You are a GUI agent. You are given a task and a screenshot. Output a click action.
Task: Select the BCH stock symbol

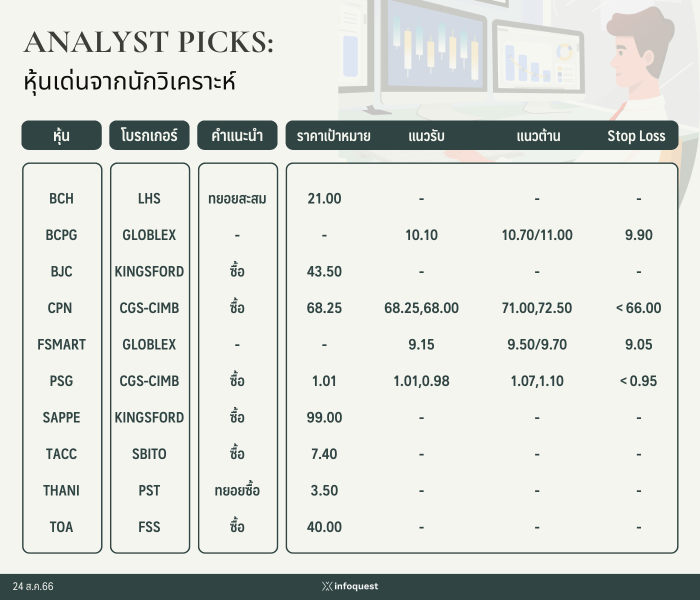click(x=61, y=198)
